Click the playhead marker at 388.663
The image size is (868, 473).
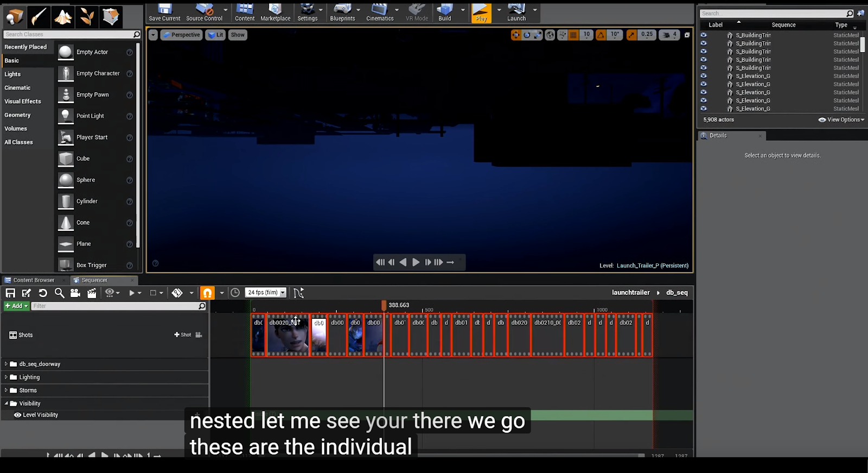(x=384, y=306)
